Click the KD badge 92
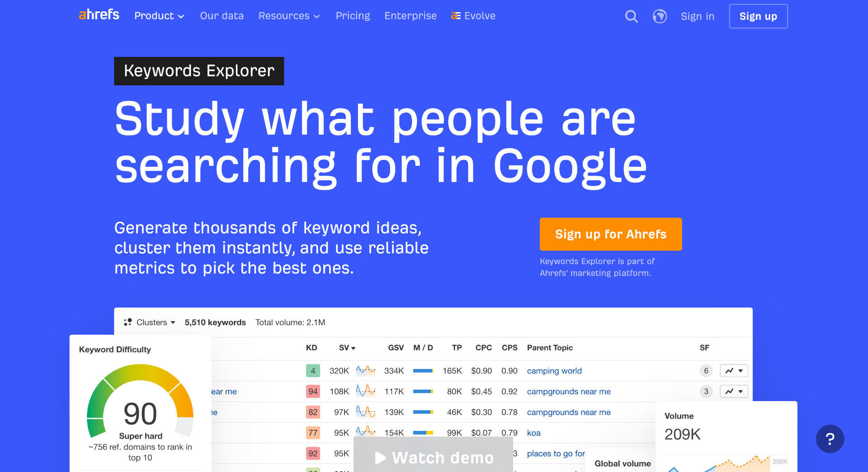868x472 pixels. [313, 453]
